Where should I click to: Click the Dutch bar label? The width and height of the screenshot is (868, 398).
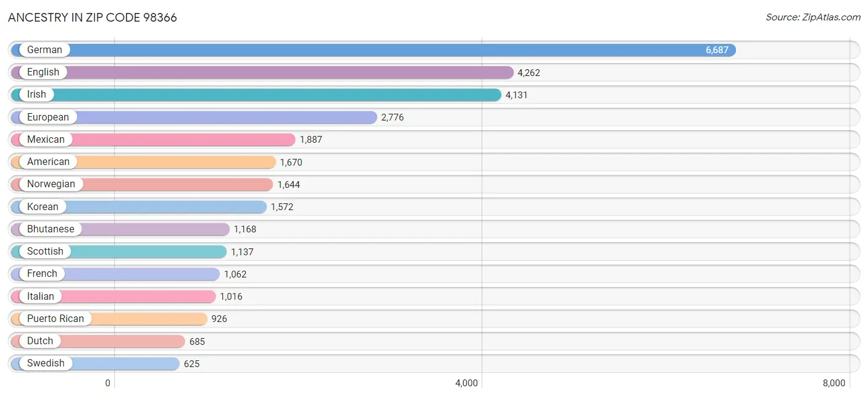coord(40,341)
